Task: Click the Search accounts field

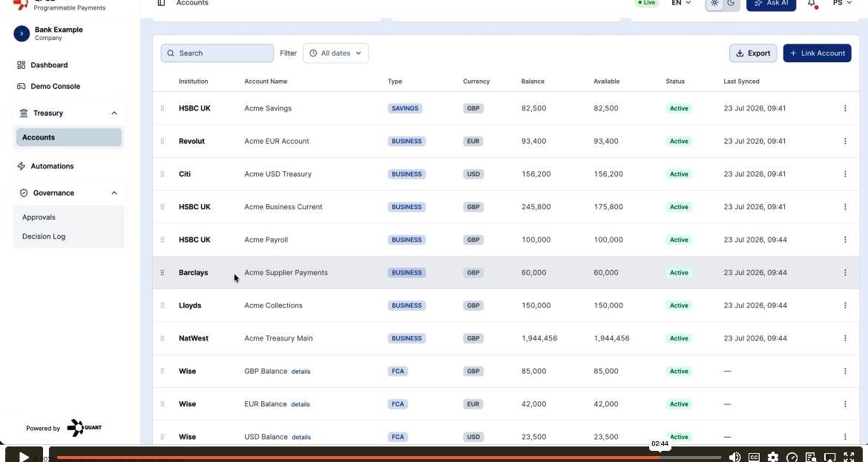Action: (217, 53)
